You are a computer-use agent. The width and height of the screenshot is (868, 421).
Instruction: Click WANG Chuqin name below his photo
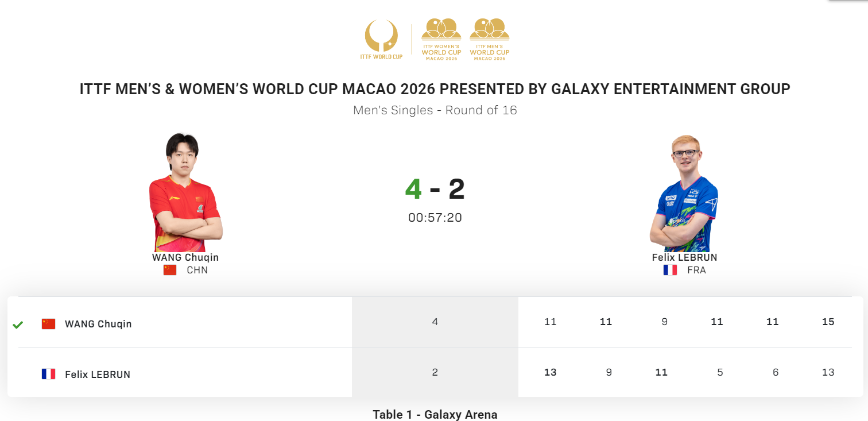click(x=185, y=257)
